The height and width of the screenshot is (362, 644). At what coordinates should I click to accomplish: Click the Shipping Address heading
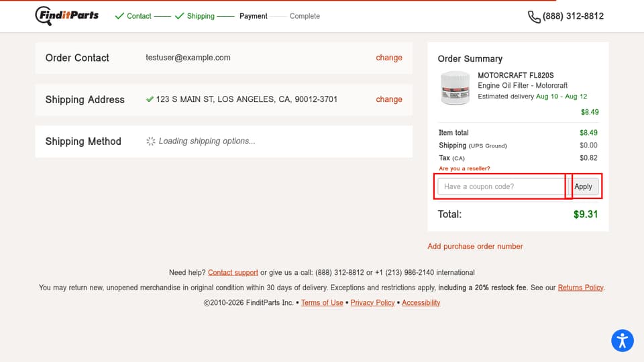point(85,100)
